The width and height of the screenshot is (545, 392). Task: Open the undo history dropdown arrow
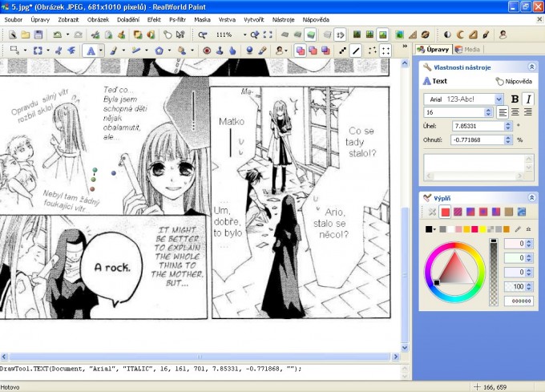click(67, 34)
